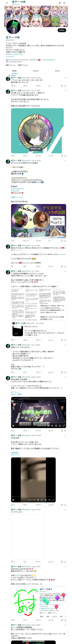The width and height of the screenshot is (72, 644).
Task: Click Translate bio under the profile description
Action: click(x=10, y=56)
